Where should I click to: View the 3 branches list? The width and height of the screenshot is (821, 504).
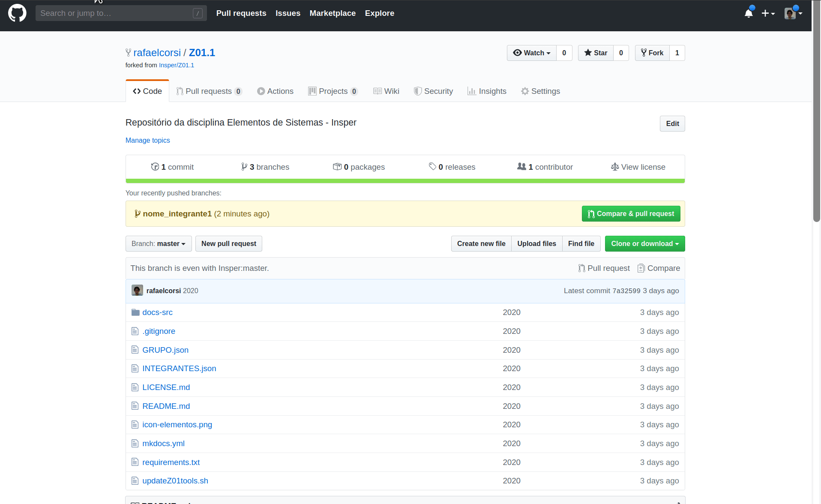265,167
